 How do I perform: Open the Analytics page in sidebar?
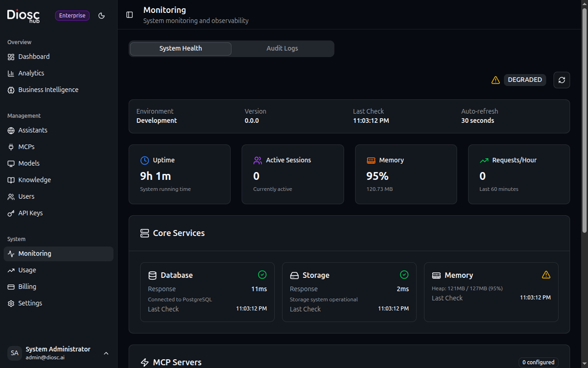coord(31,73)
